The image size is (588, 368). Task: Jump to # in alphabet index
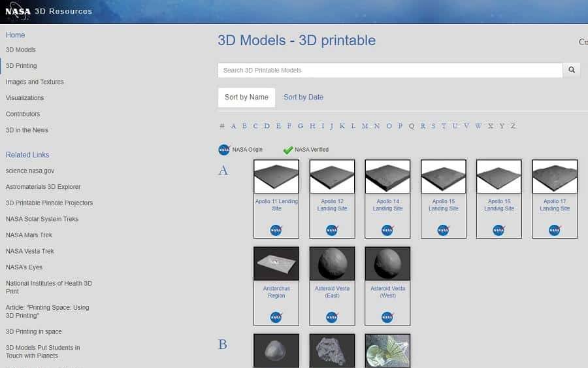[222, 126]
